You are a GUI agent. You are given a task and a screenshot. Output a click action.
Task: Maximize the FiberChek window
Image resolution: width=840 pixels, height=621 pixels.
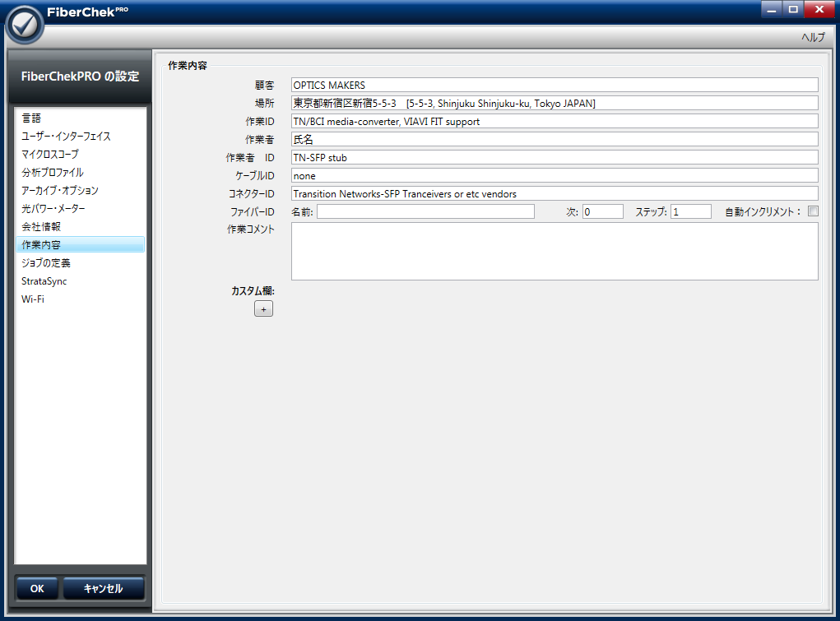click(793, 9)
